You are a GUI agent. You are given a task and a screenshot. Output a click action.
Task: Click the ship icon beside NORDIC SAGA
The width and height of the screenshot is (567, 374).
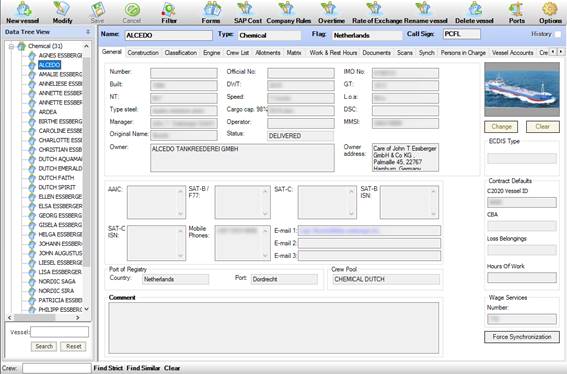tap(32, 281)
